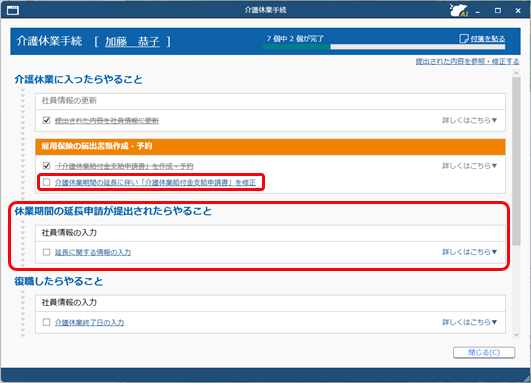Expand 詳しくはこちら for 延長に関する情報の入力
The width and height of the screenshot is (531, 383).
coord(469,252)
